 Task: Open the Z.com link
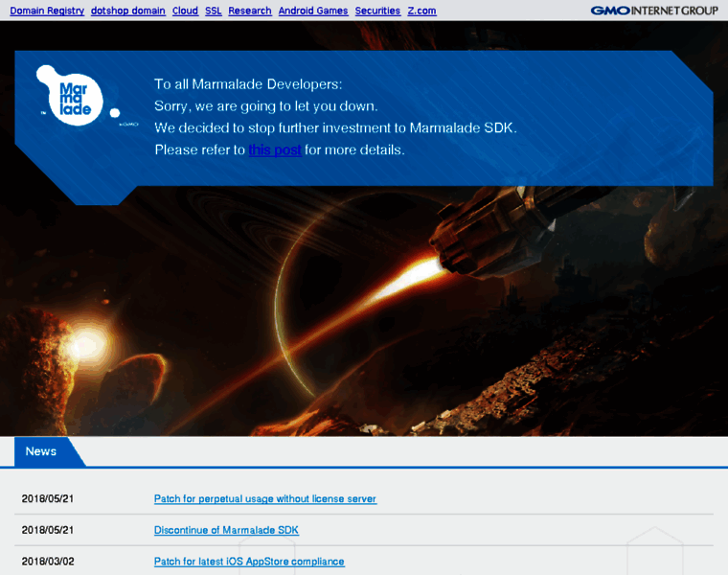pyautogui.click(x=422, y=11)
